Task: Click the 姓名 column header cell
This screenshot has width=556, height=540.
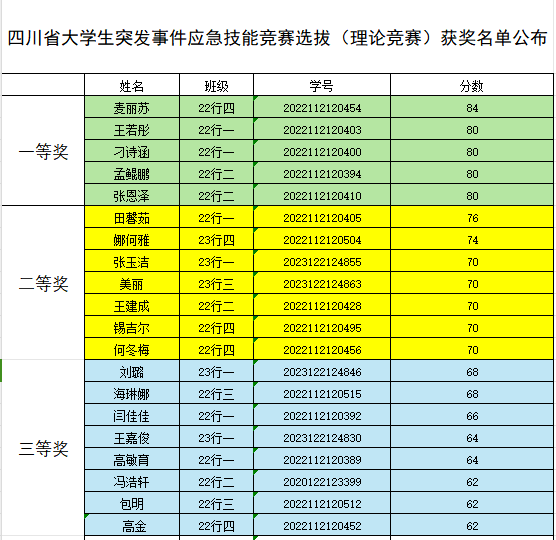Action: click(x=132, y=85)
